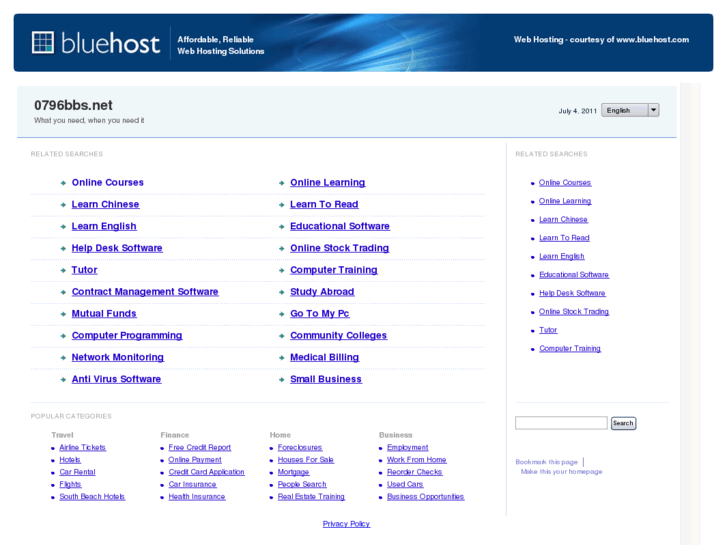Open the sidebar Computer Training link
Viewport: 727px width, 545px height.
(x=569, y=348)
